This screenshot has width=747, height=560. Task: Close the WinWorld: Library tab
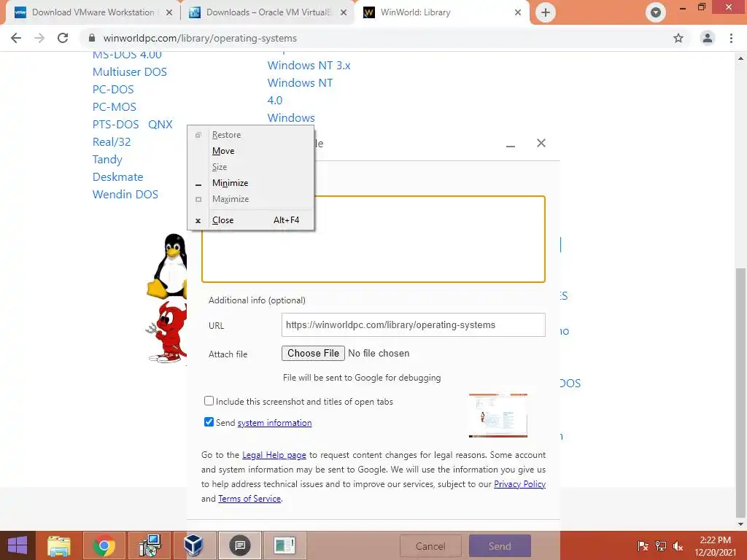518,12
